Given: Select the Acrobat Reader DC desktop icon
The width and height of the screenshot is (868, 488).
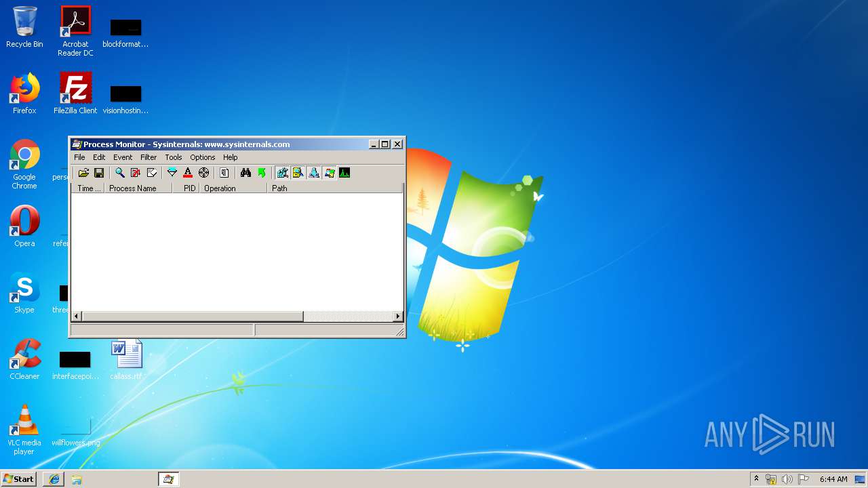Looking at the screenshot, I should (75, 31).
